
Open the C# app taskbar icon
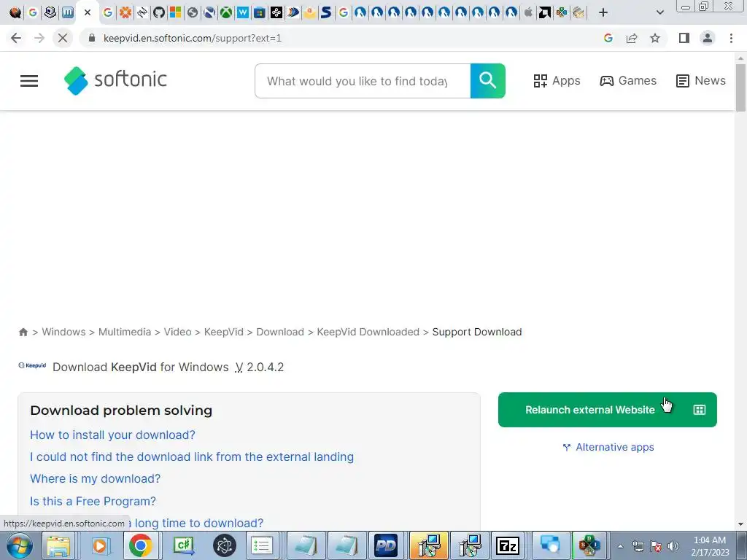point(183,545)
